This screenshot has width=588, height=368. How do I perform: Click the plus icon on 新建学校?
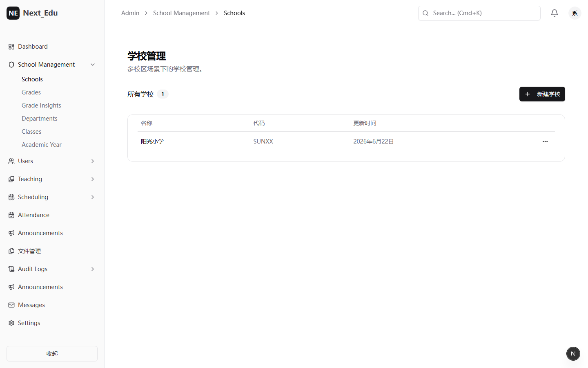click(x=528, y=94)
